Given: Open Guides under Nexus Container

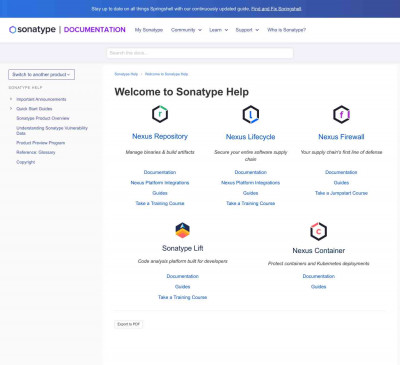Looking at the screenshot, I should pos(319,287).
